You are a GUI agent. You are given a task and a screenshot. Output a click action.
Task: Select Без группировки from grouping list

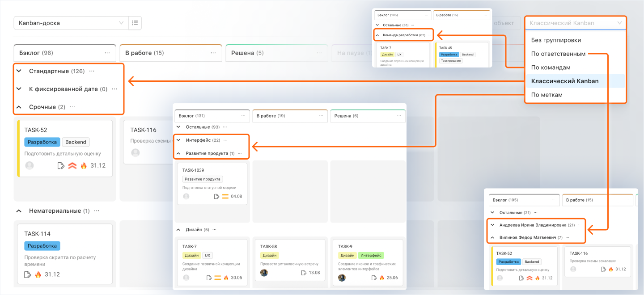coord(556,40)
